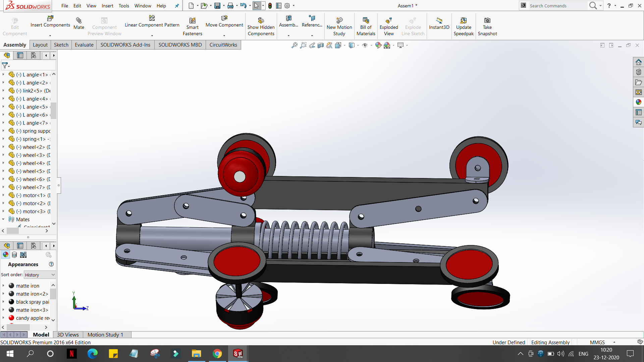
Task: Click the Save icon in toolbar
Action: click(217, 6)
